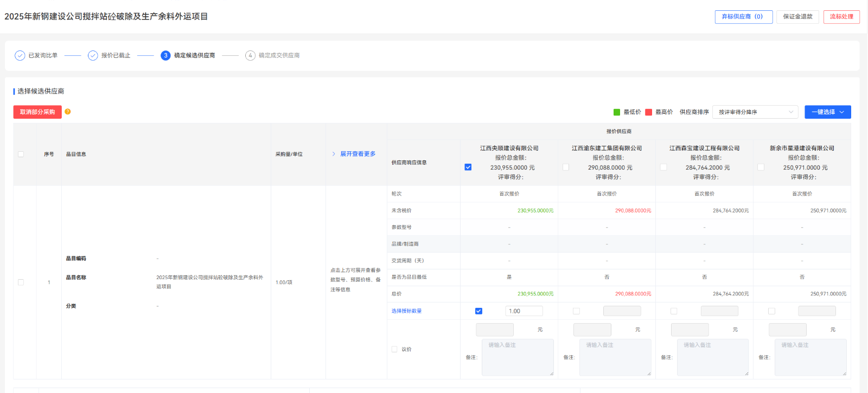Check award quantity checkbox in 江西渝东建工 column
Viewport: 868px width, 393px height.
pyautogui.click(x=576, y=311)
